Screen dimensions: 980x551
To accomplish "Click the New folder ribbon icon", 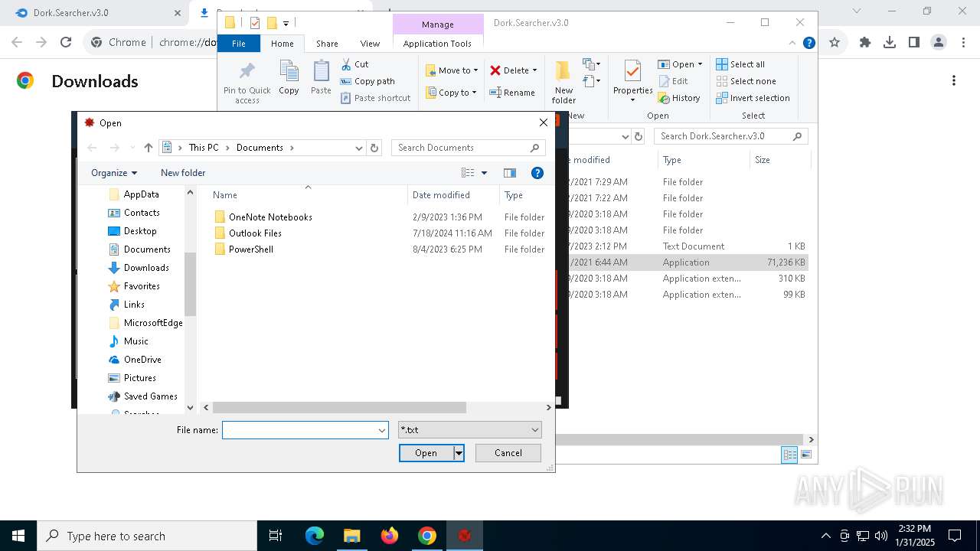I will pyautogui.click(x=563, y=82).
